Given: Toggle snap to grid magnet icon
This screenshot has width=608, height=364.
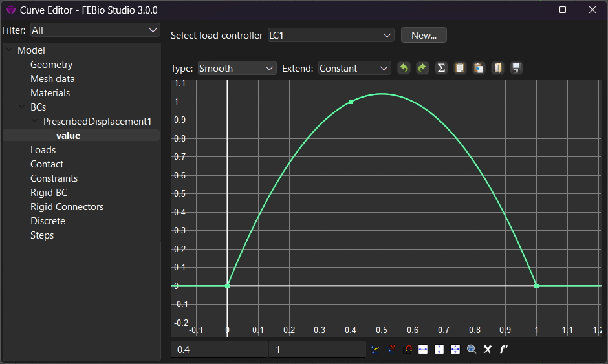Looking at the screenshot, I should click(407, 349).
